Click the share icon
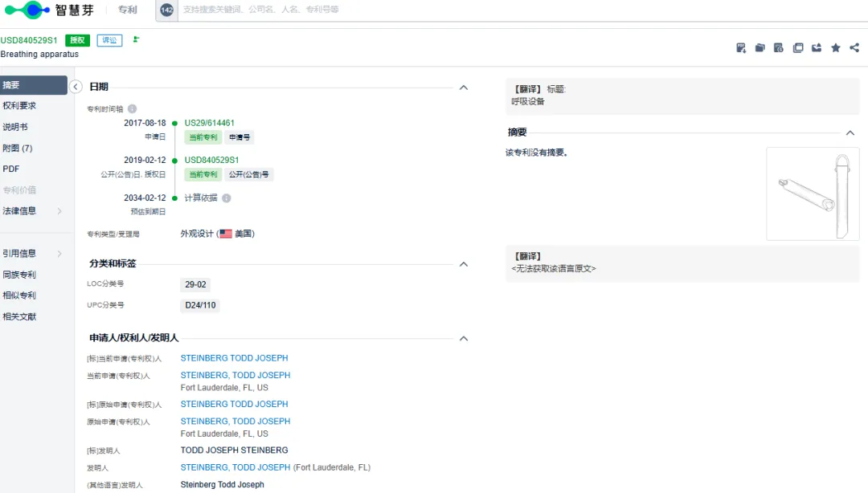This screenshot has width=868, height=493. coord(854,48)
